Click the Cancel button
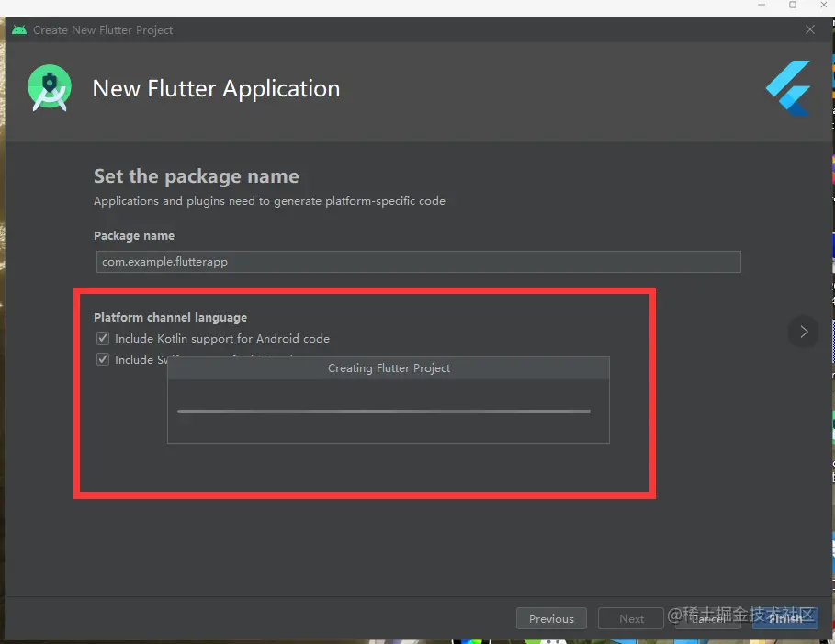Viewport: 835px width, 644px height. [707, 618]
